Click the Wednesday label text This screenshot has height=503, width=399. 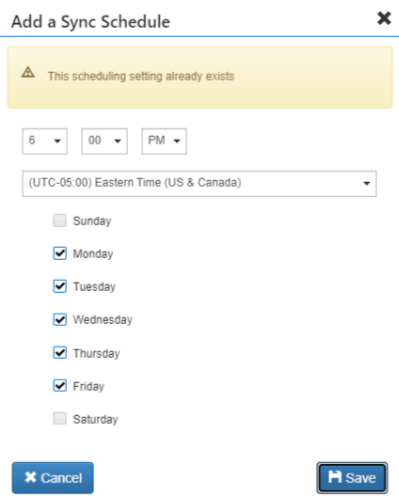pyautogui.click(x=103, y=320)
